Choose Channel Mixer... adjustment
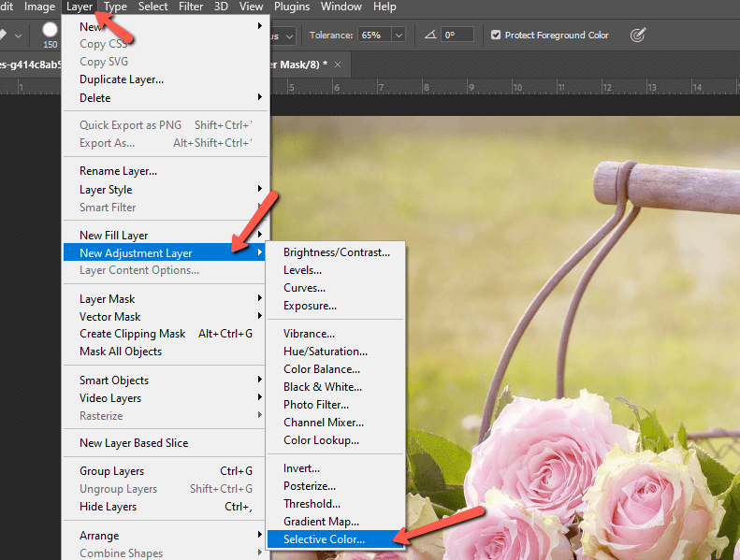 coord(336,423)
